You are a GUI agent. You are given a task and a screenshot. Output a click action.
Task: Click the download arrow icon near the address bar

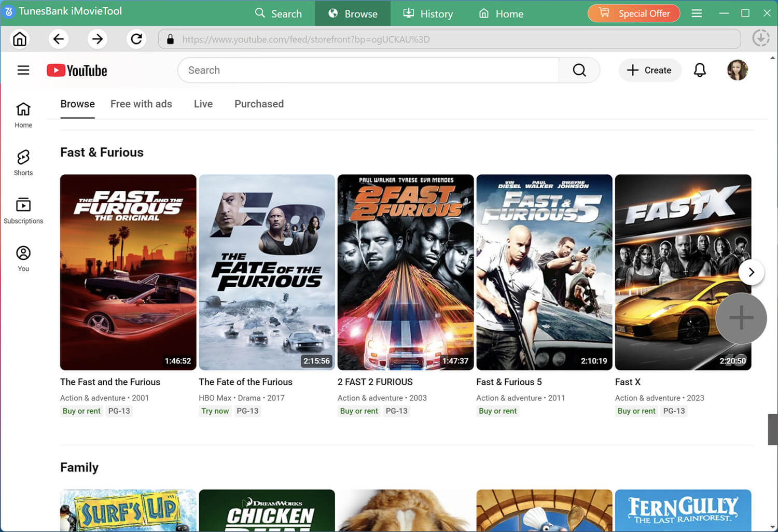(760, 38)
